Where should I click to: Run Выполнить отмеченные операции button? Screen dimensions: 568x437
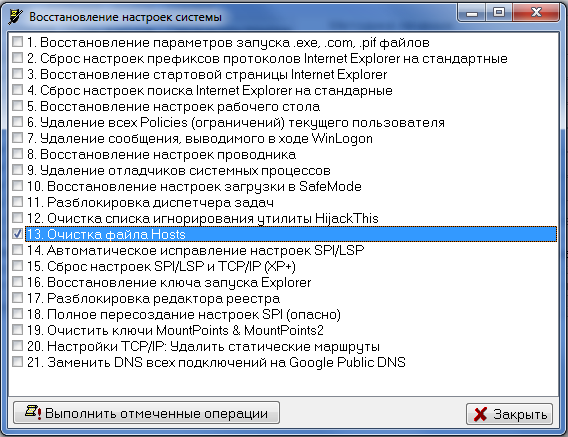(x=146, y=413)
